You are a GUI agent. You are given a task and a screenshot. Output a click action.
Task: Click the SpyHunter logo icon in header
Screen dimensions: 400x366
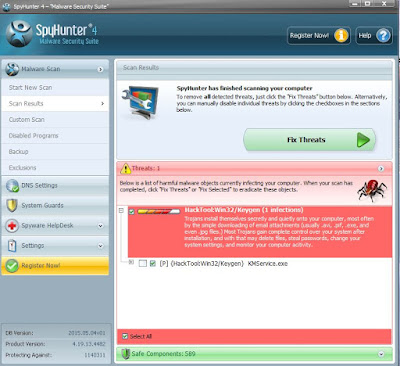pos(19,33)
